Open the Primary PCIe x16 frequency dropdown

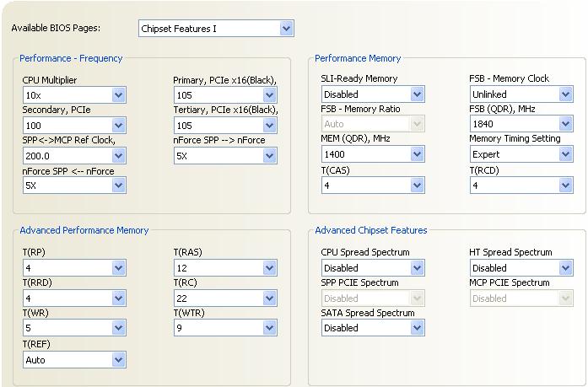coord(225,95)
